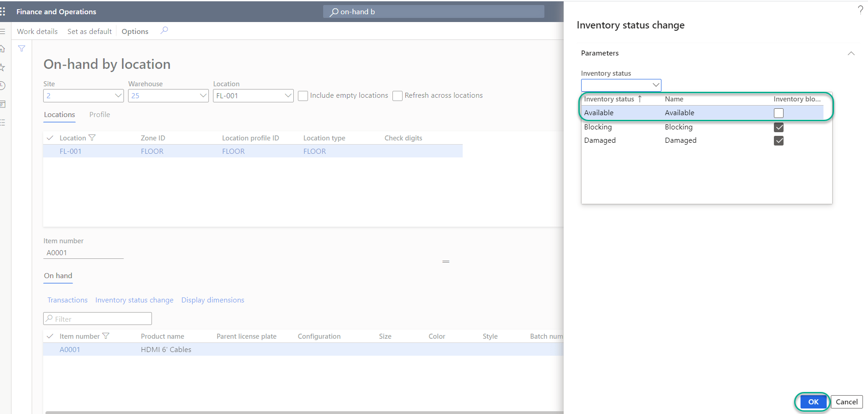Click the Filter input box above the grid
868x414 pixels.
(x=97, y=319)
